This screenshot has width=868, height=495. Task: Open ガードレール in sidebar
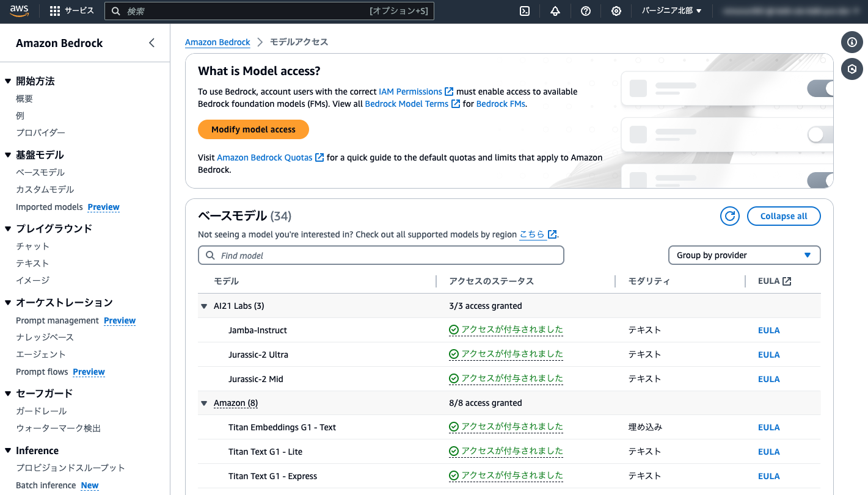pyautogui.click(x=41, y=411)
